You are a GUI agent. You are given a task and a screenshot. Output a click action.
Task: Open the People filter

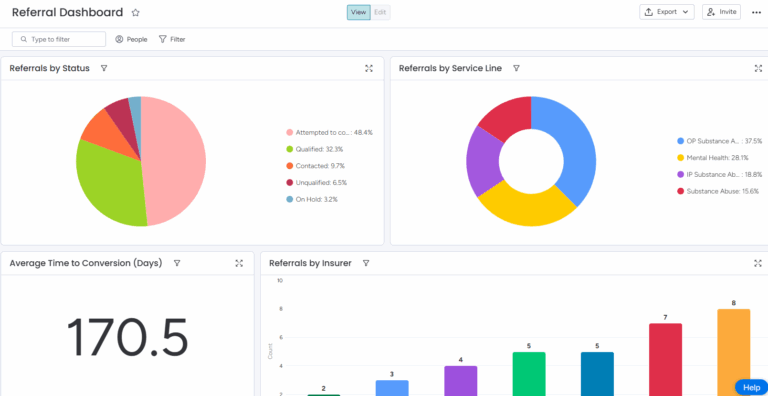pos(131,39)
